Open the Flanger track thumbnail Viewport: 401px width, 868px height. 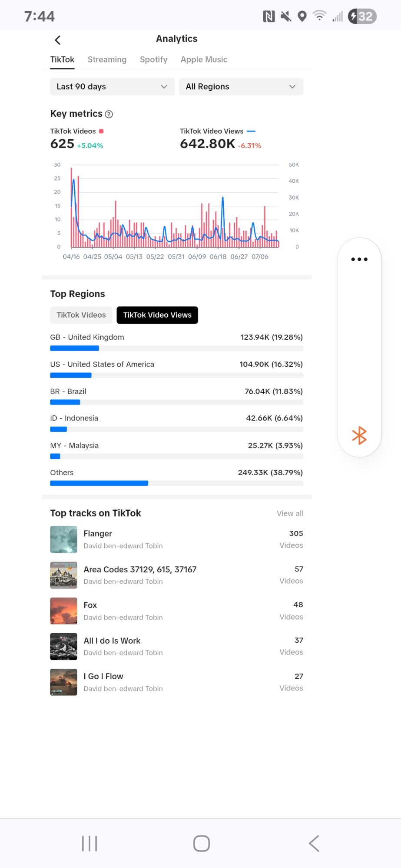[64, 539]
